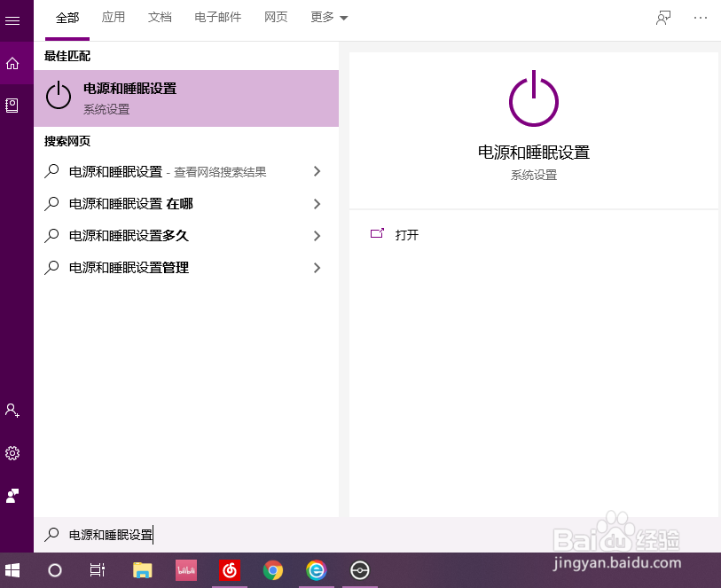Open File Explorer from taskbar

[x=143, y=570]
